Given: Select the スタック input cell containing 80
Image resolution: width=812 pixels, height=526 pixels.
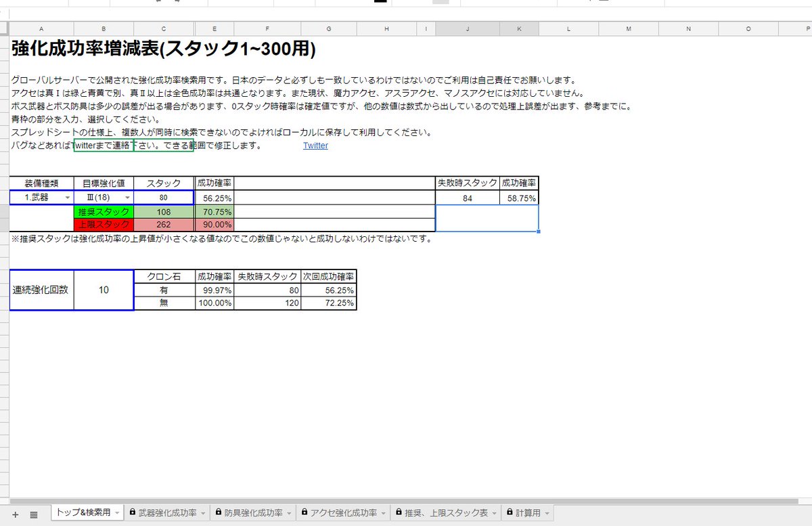Looking at the screenshot, I should 164,198.
